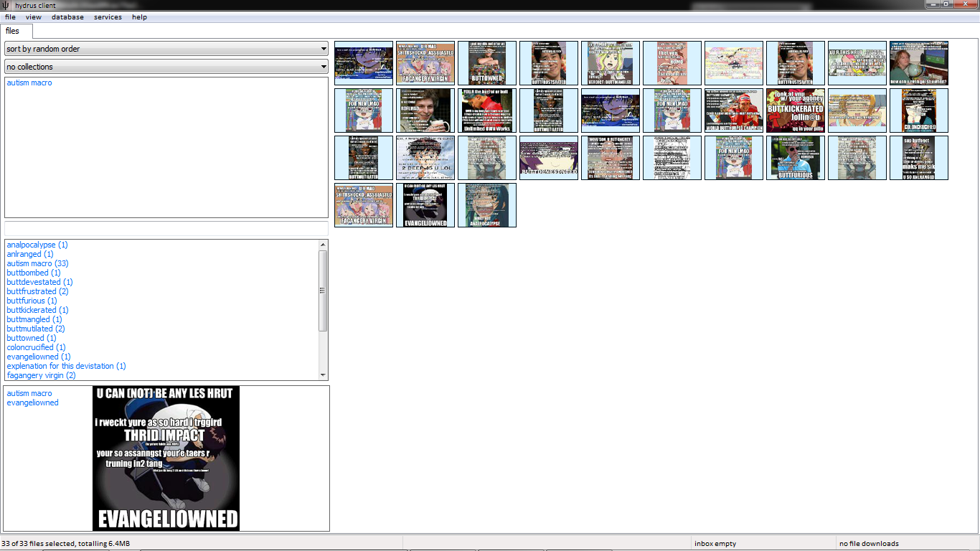Select the evangeliowned (1) tag in results list

[39, 357]
